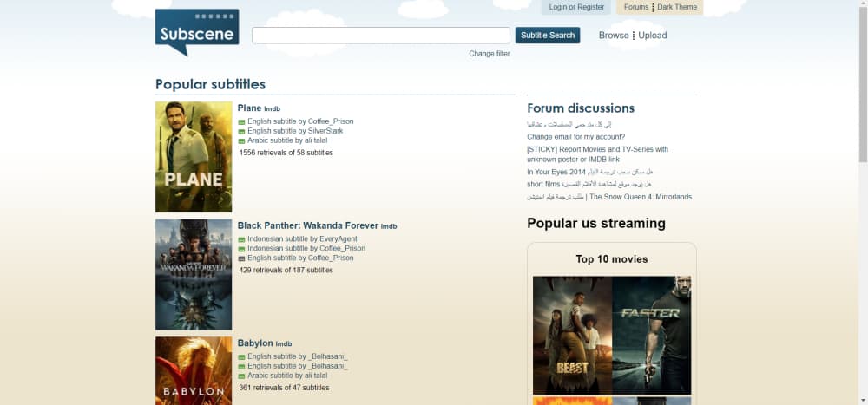Click the scrollbar up arrow
This screenshot has height=405, width=868.
pos(863,3)
